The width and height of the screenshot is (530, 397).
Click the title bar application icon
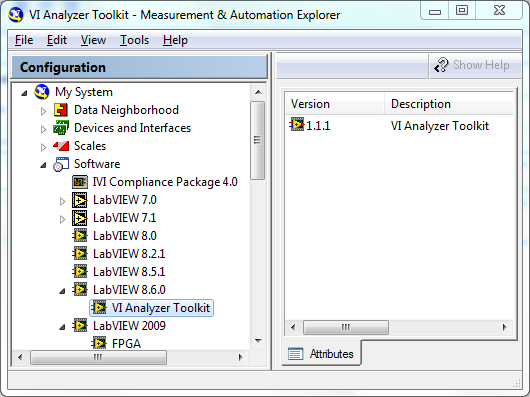[16, 15]
